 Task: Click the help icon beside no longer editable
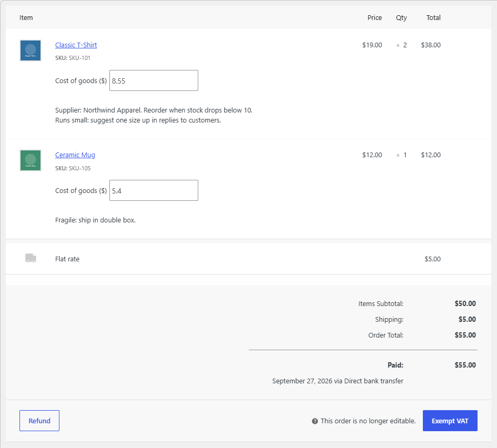pyautogui.click(x=315, y=421)
